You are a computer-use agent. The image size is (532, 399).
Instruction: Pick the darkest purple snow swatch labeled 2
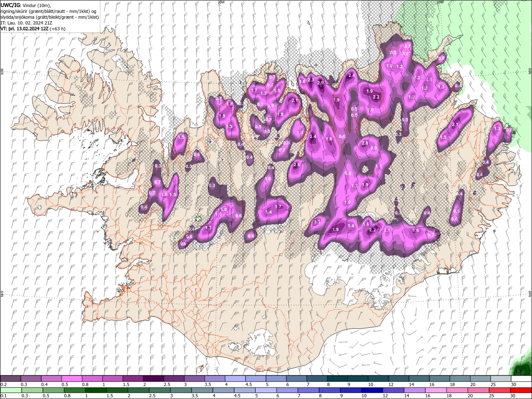[x=153, y=379]
